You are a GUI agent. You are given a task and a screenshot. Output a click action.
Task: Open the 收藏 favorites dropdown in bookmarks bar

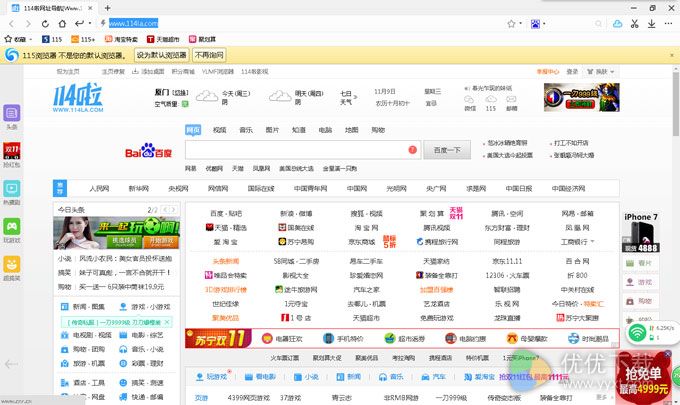(x=18, y=39)
